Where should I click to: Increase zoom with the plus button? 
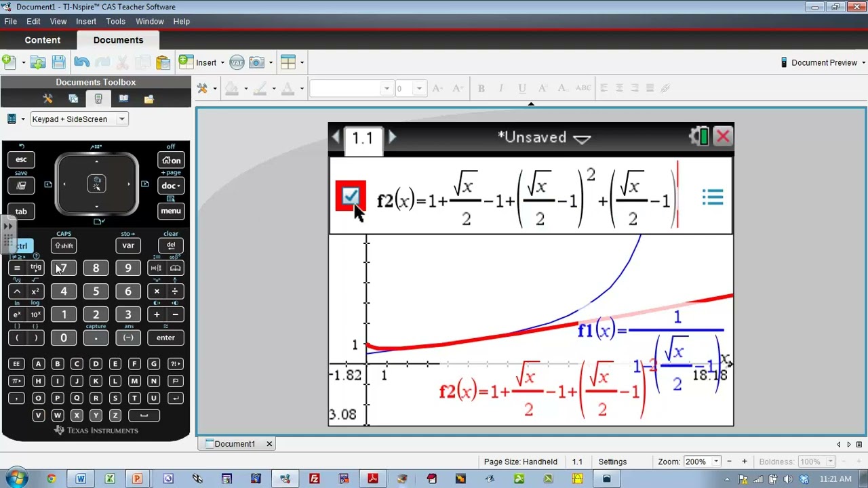pos(744,462)
